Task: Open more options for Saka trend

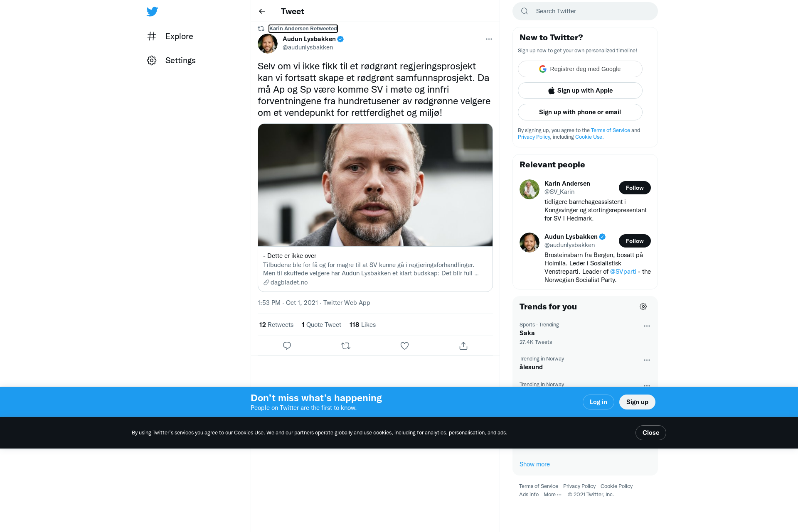Action: tap(647, 326)
